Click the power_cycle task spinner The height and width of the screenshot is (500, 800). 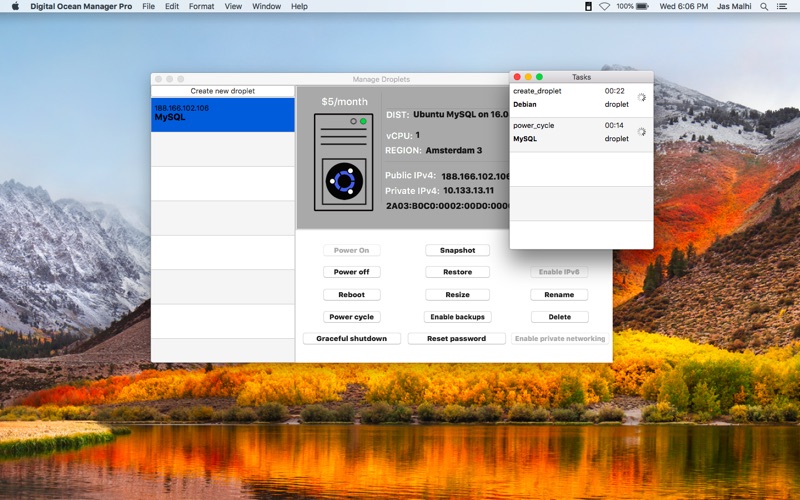[x=641, y=132]
